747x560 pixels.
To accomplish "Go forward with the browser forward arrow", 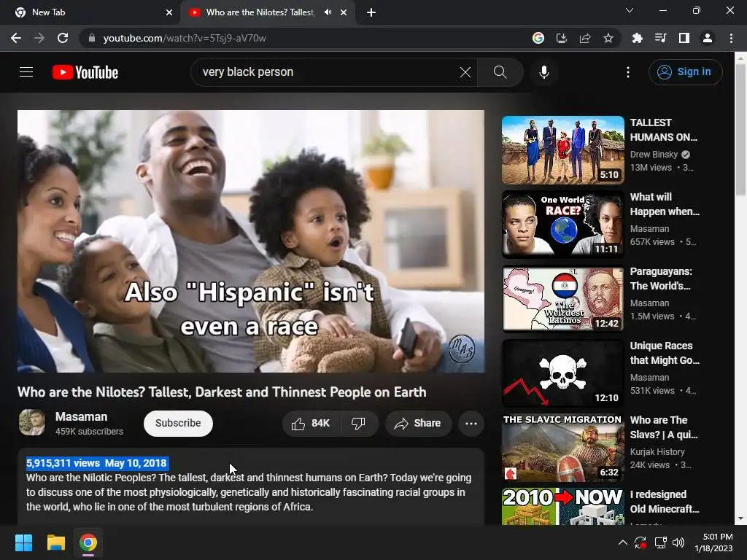I will (39, 38).
